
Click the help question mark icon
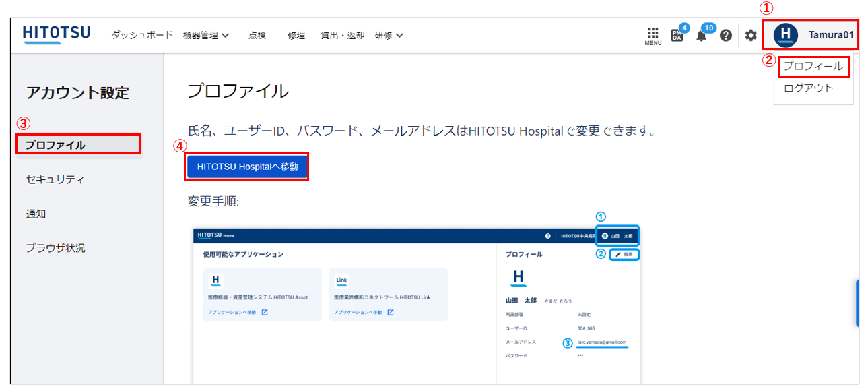(x=726, y=36)
